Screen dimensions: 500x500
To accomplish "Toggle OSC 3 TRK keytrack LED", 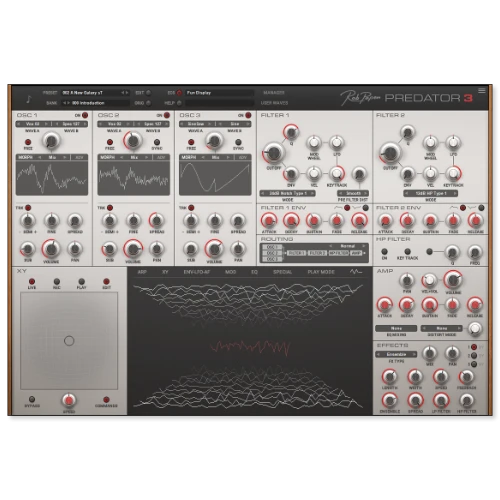I will (191, 208).
